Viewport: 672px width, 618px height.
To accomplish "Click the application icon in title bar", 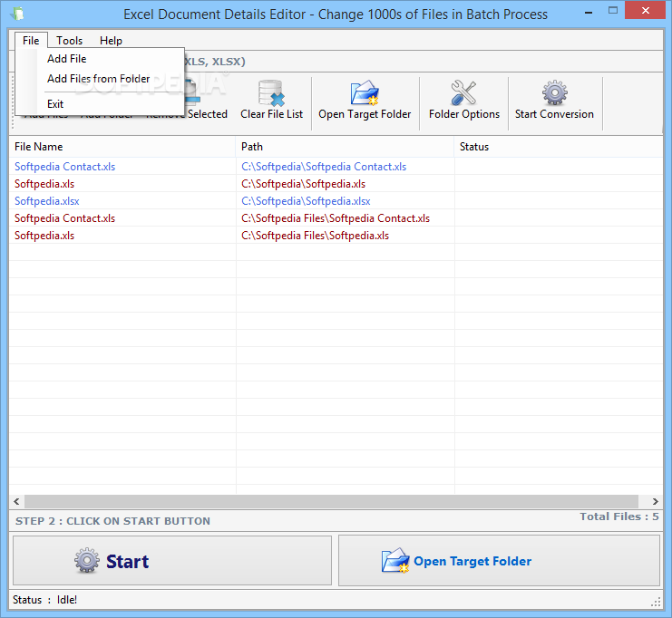I will (17, 14).
